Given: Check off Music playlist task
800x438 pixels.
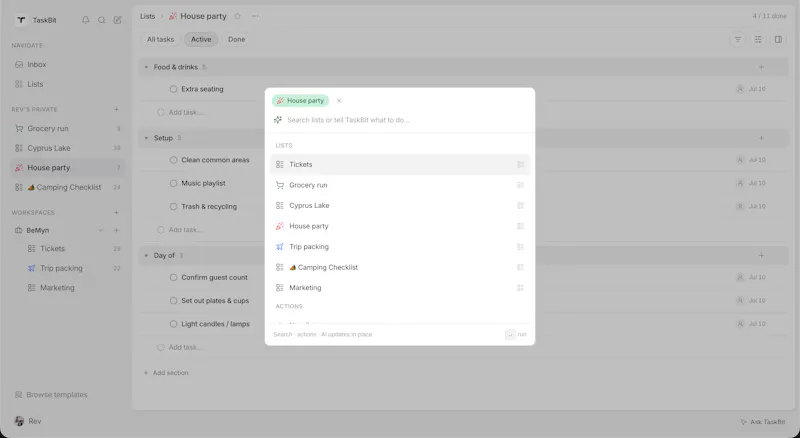Looking at the screenshot, I should point(173,183).
